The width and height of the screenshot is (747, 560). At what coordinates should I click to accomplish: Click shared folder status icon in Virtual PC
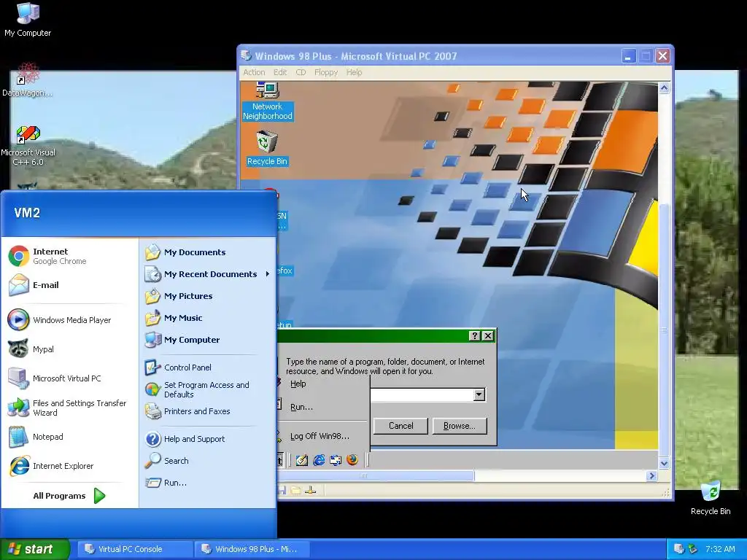pyautogui.click(x=296, y=490)
